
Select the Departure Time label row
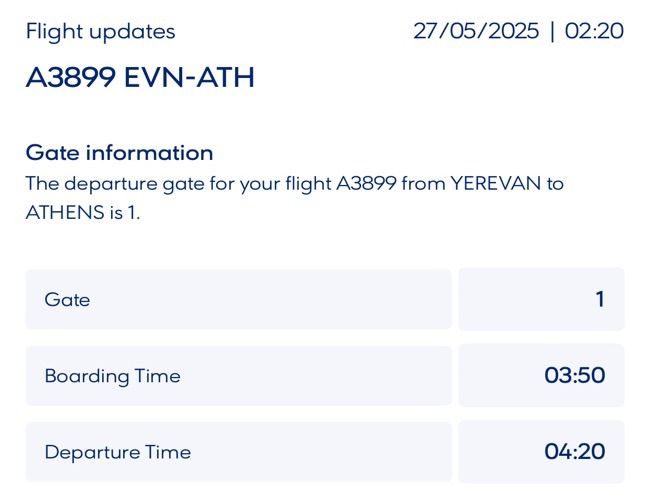coord(238,452)
